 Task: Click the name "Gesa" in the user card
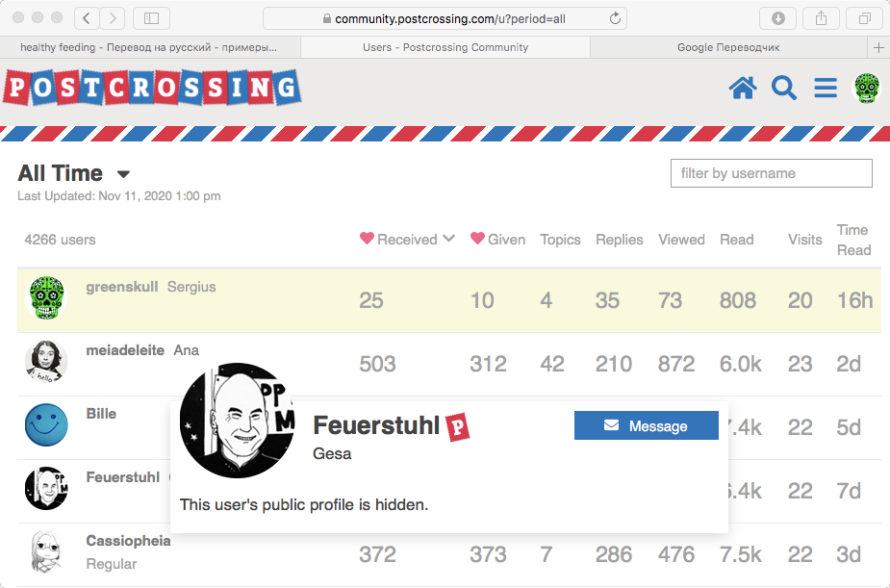tap(332, 453)
